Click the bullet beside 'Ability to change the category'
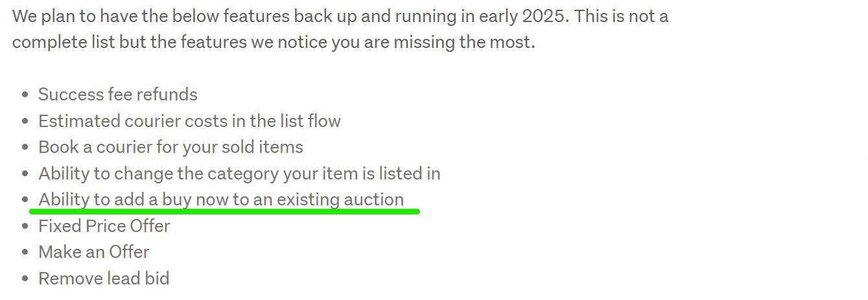 pos(25,174)
